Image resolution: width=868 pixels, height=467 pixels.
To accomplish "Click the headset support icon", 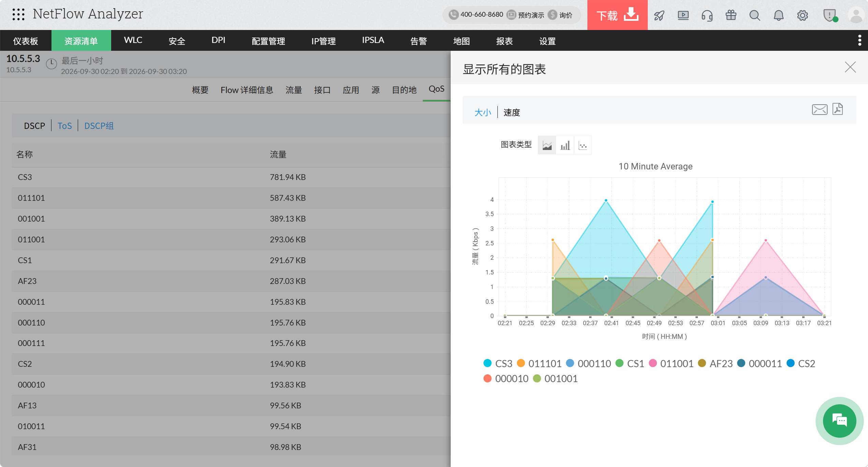I will (x=707, y=15).
